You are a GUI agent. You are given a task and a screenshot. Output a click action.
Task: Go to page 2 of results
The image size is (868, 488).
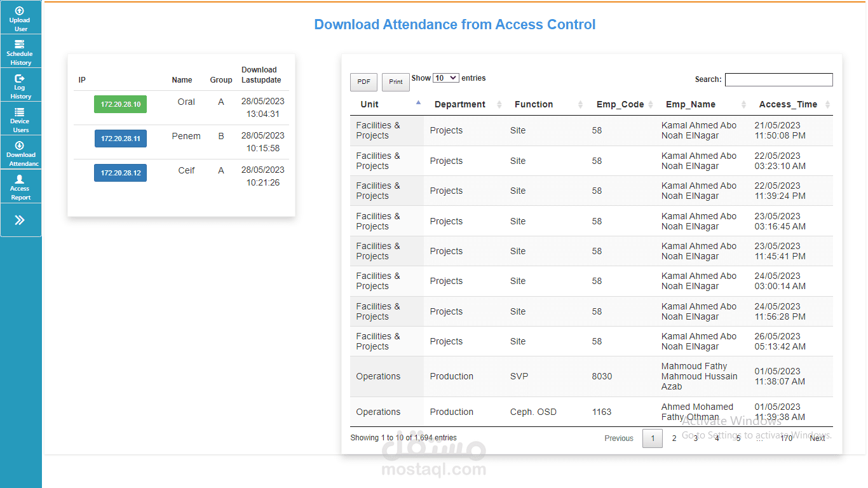click(x=674, y=438)
